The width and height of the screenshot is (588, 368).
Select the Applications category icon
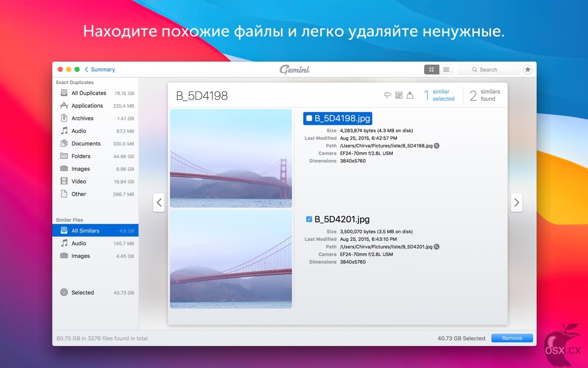pyautogui.click(x=64, y=106)
